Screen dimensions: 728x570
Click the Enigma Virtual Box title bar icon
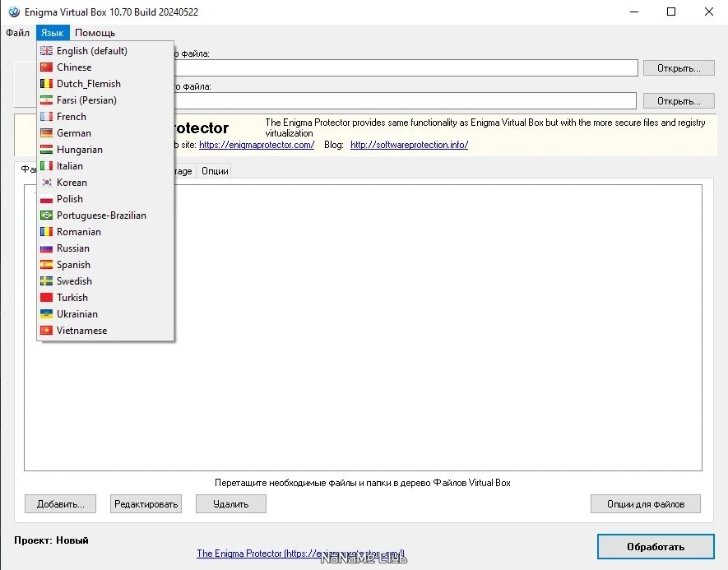14,12
